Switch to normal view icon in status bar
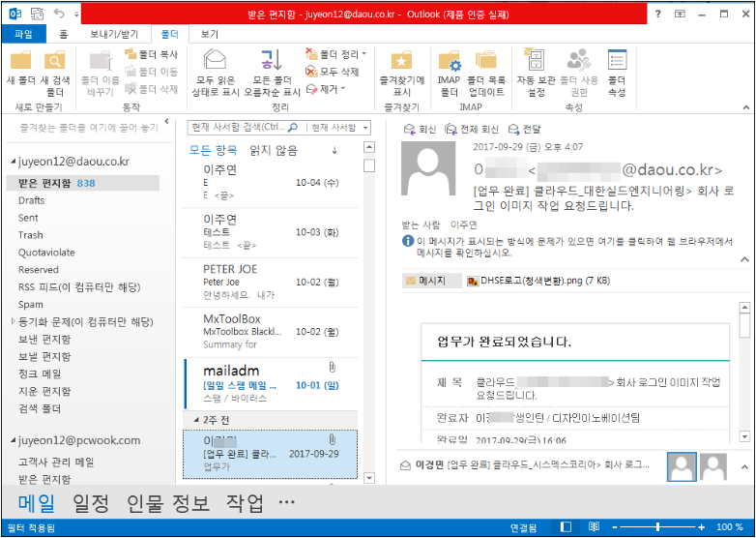Viewport: 756px width, 538px height. pyautogui.click(x=567, y=527)
